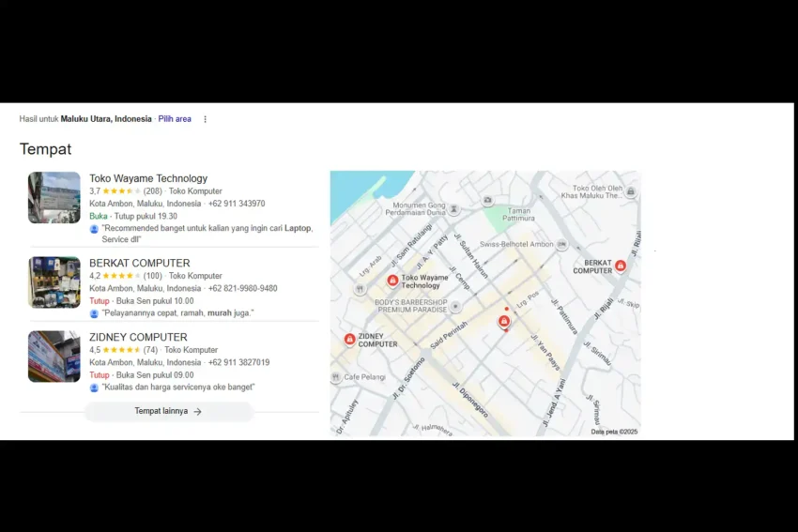
Task: Open the BERKAT COMPUTER listing title
Action: pos(140,263)
